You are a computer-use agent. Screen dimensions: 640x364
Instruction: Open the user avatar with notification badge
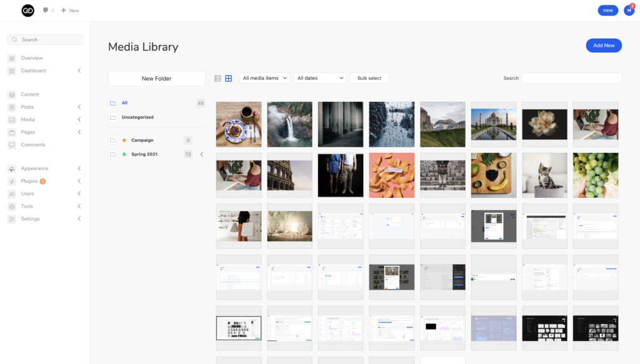click(629, 11)
